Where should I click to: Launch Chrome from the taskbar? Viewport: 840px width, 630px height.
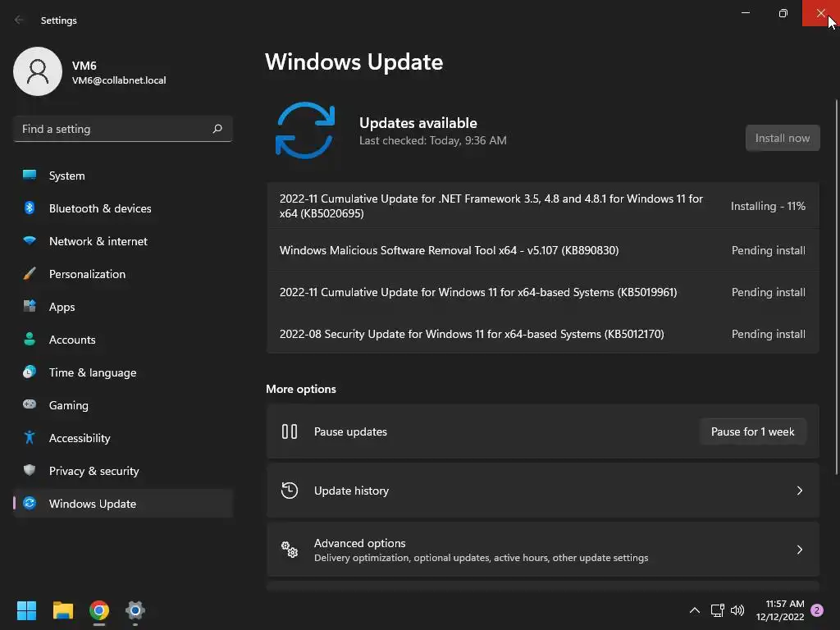[99, 610]
